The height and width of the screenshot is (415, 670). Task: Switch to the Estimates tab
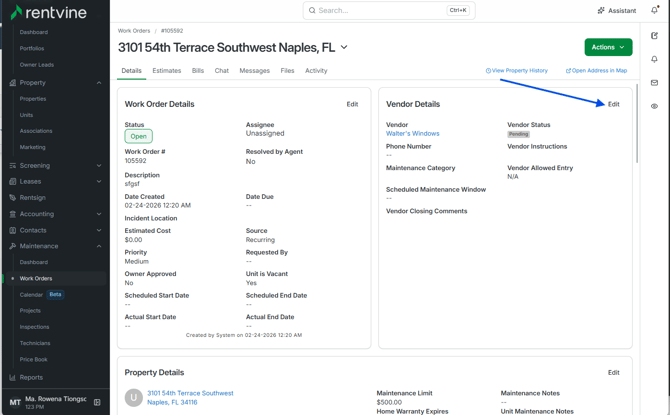[x=167, y=71]
